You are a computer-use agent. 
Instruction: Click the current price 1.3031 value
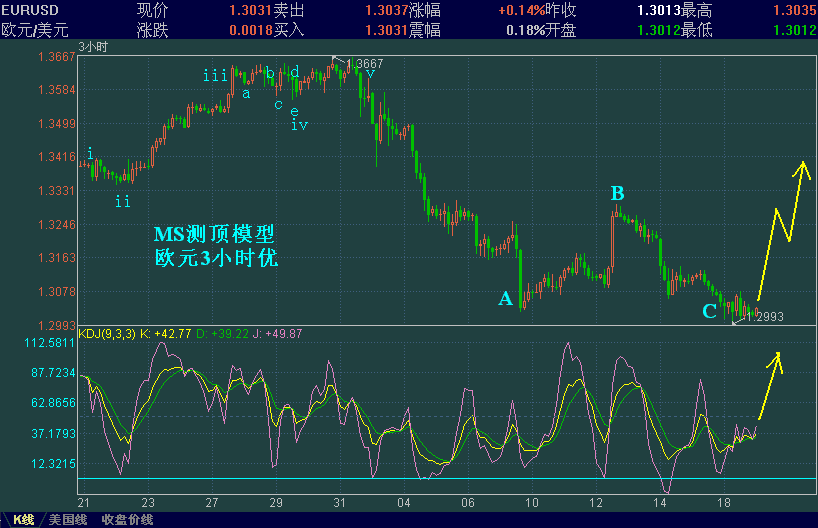[x=250, y=10]
